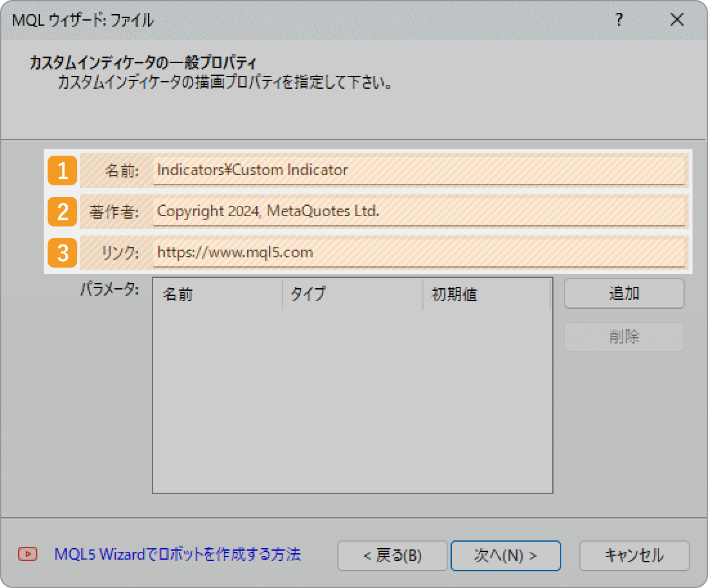Close the MQL Wizard dialog
Image resolution: width=708 pixels, height=588 pixels.
click(677, 19)
